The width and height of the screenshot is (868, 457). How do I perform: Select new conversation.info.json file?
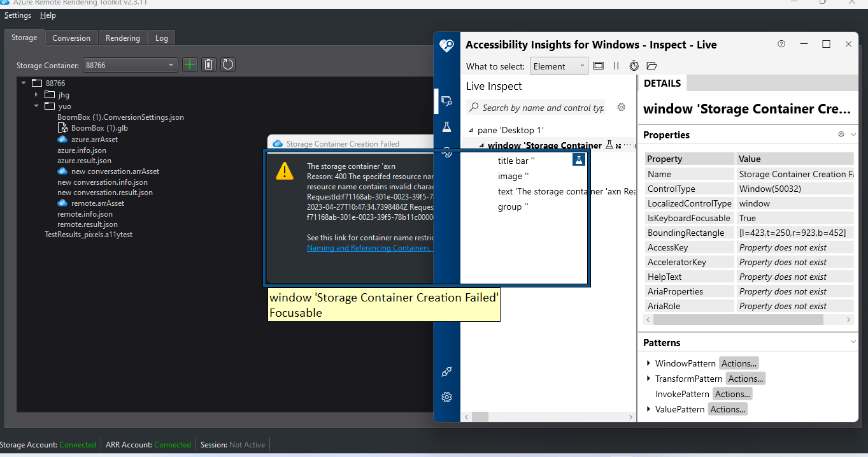click(103, 182)
